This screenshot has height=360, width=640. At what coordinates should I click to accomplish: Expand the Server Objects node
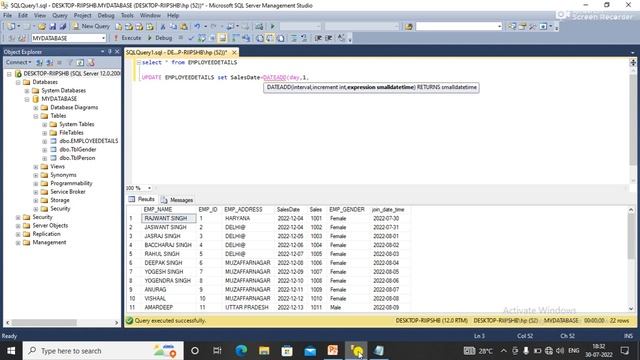tap(18, 226)
